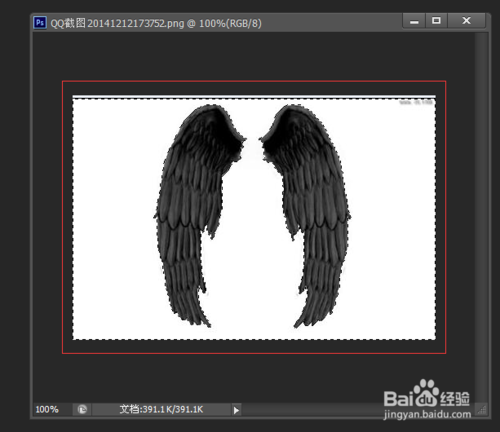Click the Baidu paw logo watermark
The image size is (500, 432).
[x=426, y=393]
